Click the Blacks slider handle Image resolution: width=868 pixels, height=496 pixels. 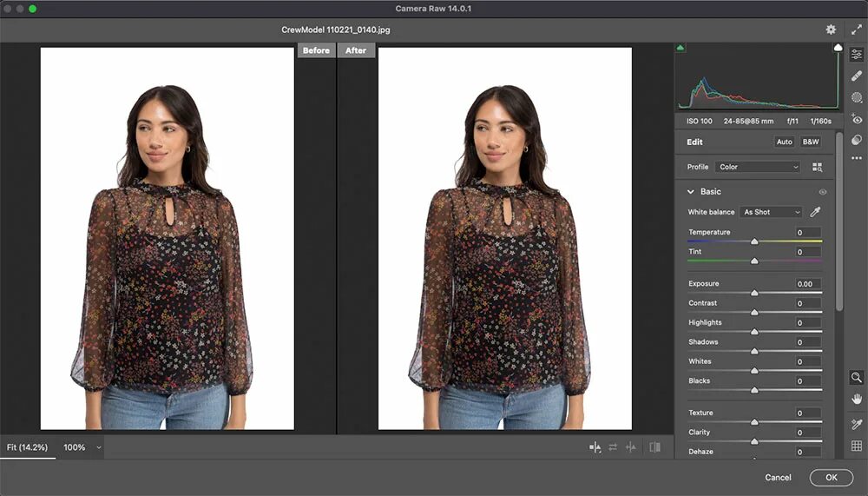click(x=754, y=390)
